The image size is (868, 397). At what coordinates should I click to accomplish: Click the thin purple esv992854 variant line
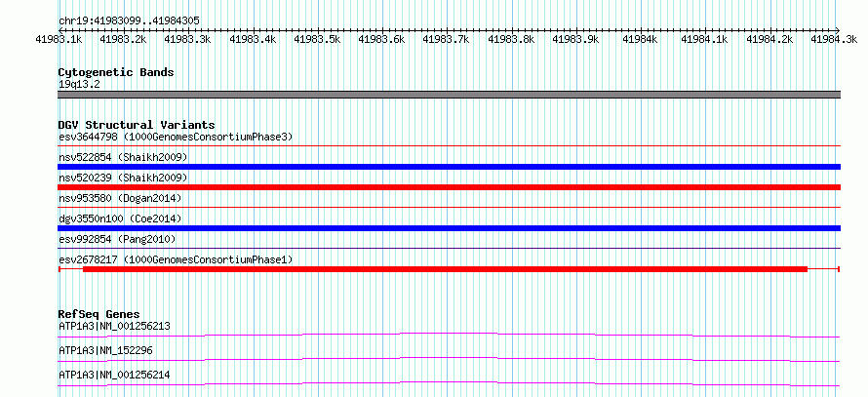click(450, 248)
